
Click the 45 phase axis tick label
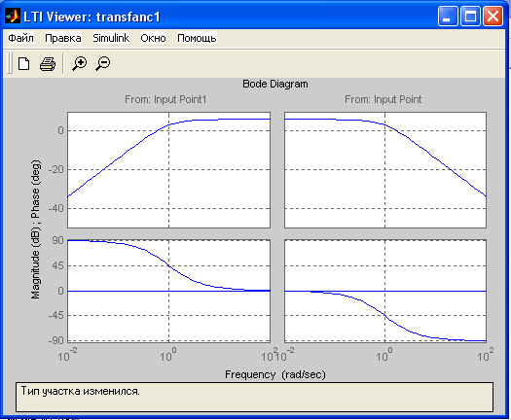click(x=57, y=266)
